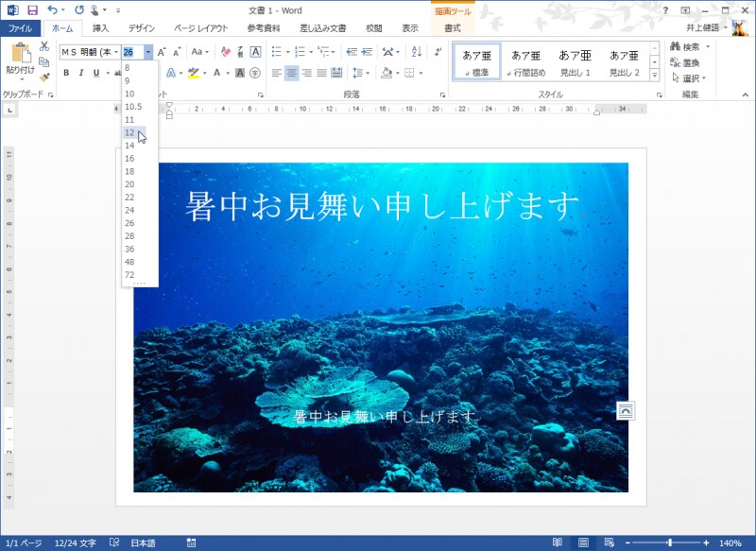Select the Format Painter icon

tap(43, 77)
